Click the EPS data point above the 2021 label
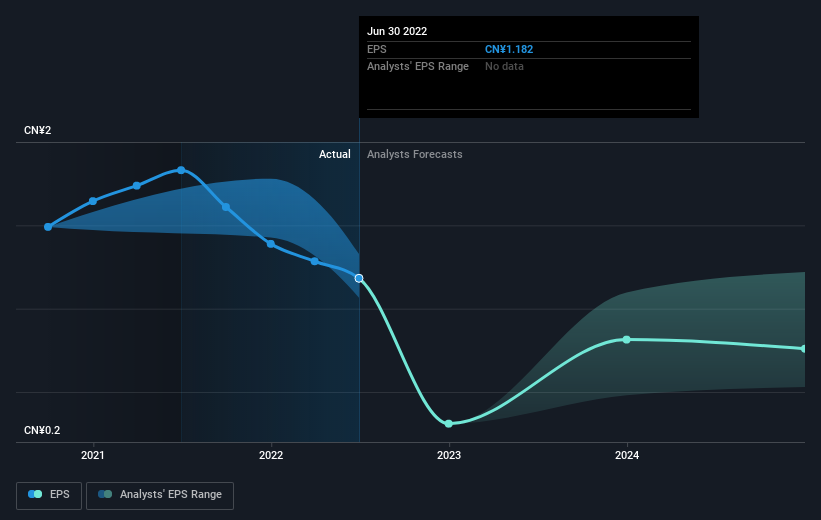The width and height of the screenshot is (821, 520). pos(93,201)
